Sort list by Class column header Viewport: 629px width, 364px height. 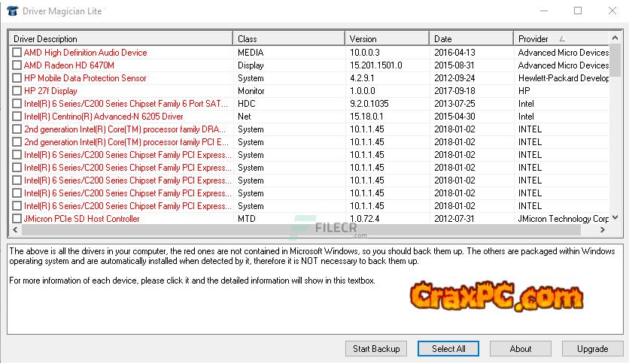point(289,39)
